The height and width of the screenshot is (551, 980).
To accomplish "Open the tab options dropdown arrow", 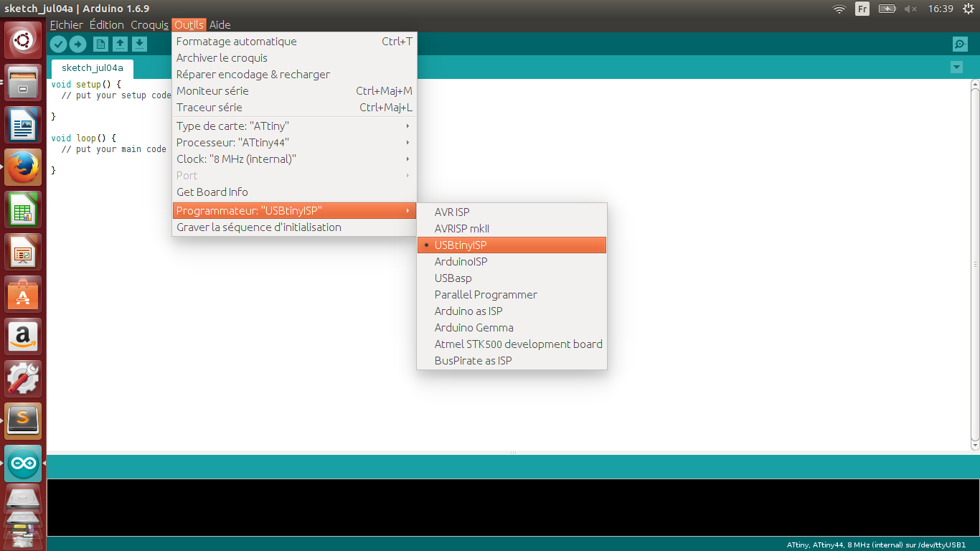I will pyautogui.click(x=956, y=67).
